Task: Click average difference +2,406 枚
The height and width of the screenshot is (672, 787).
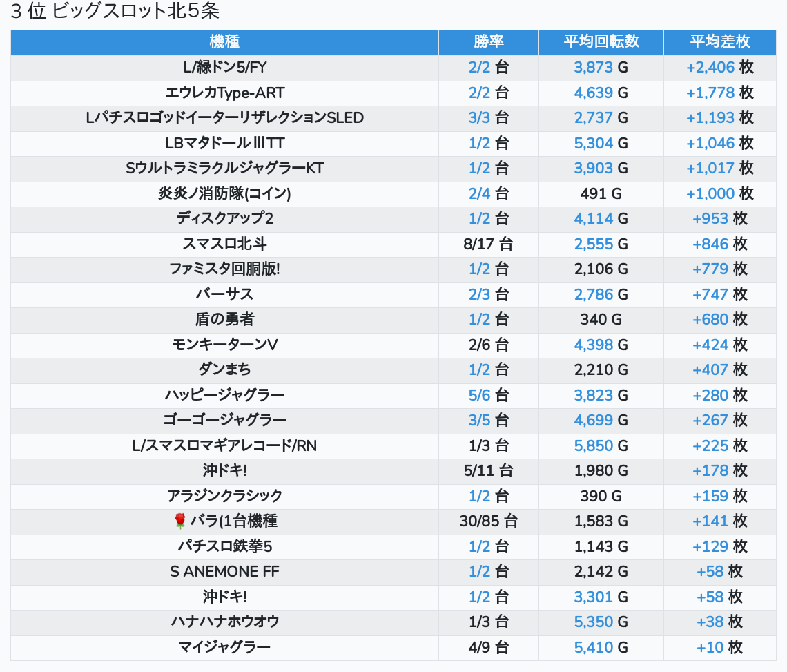Action: (720, 67)
